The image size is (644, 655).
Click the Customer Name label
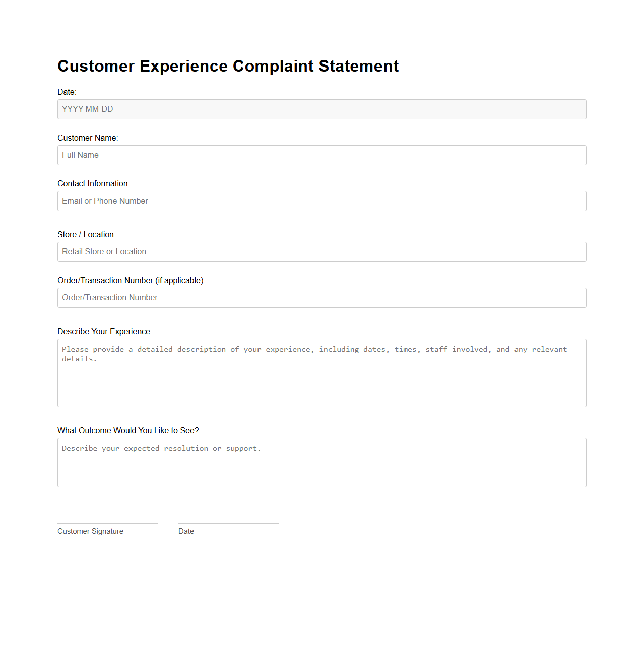(88, 138)
